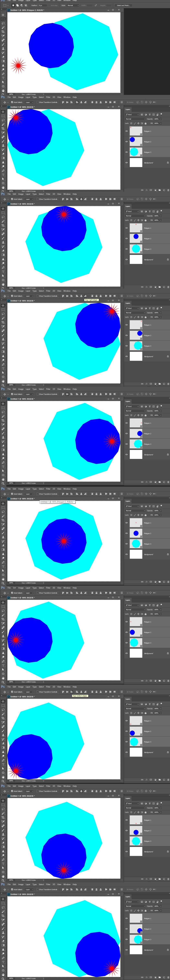The width and height of the screenshot is (170, 980).
Task: Open Auto-Select Layer dropdown above the star-bottom-right canvas
Action: click(x=29, y=889)
